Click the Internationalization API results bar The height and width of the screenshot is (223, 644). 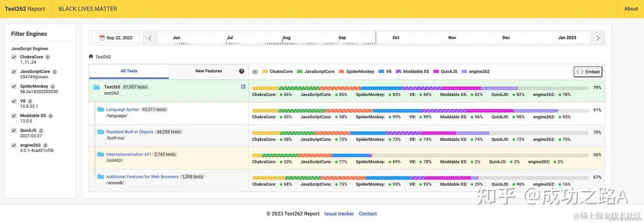click(420, 155)
